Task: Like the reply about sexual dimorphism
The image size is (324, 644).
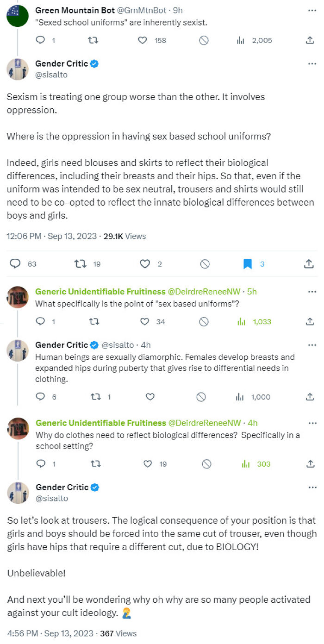Action: 150,397
